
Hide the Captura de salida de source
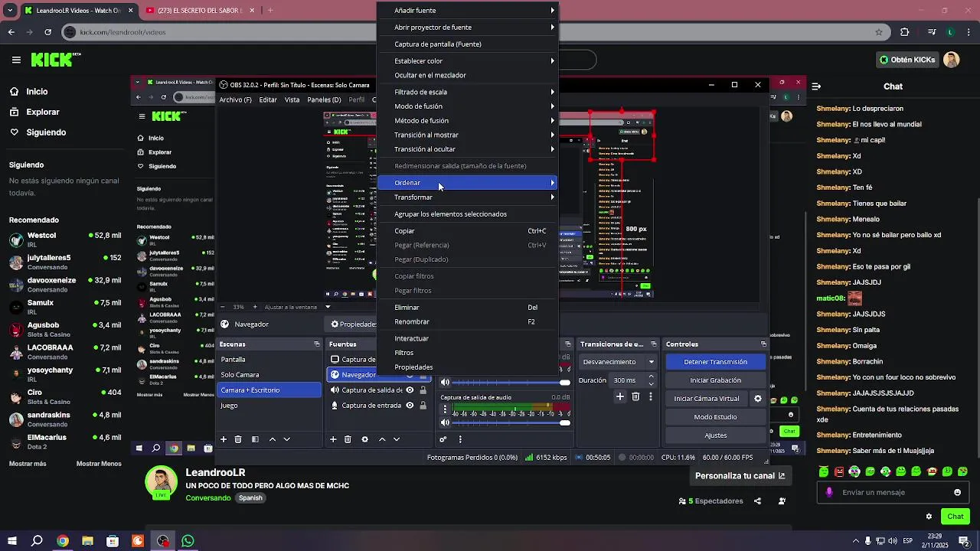coord(410,390)
